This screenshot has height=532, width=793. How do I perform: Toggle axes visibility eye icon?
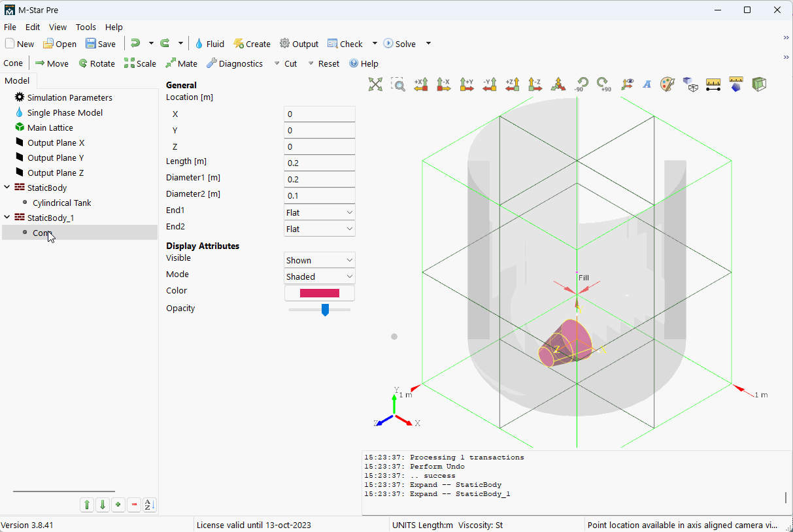click(x=627, y=84)
